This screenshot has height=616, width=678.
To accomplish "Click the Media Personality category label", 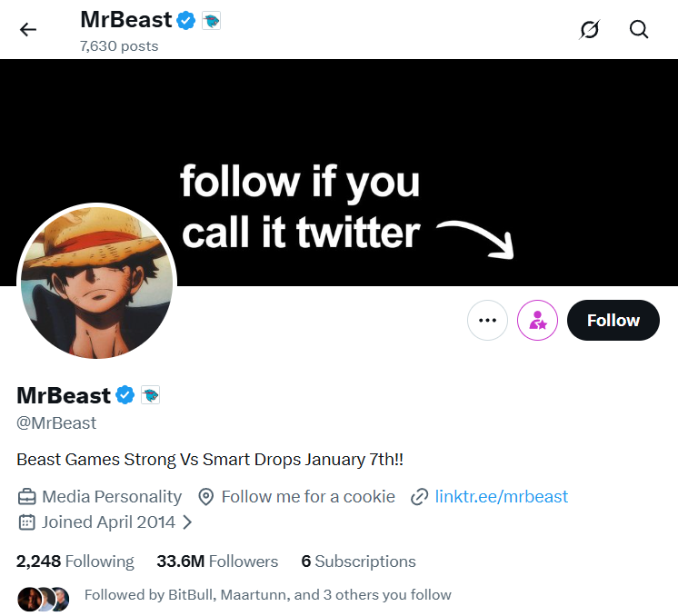I will point(111,496).
